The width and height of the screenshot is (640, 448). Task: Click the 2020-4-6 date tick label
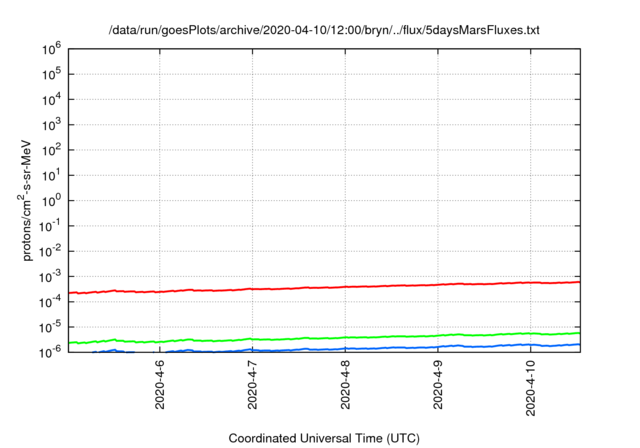160,385
